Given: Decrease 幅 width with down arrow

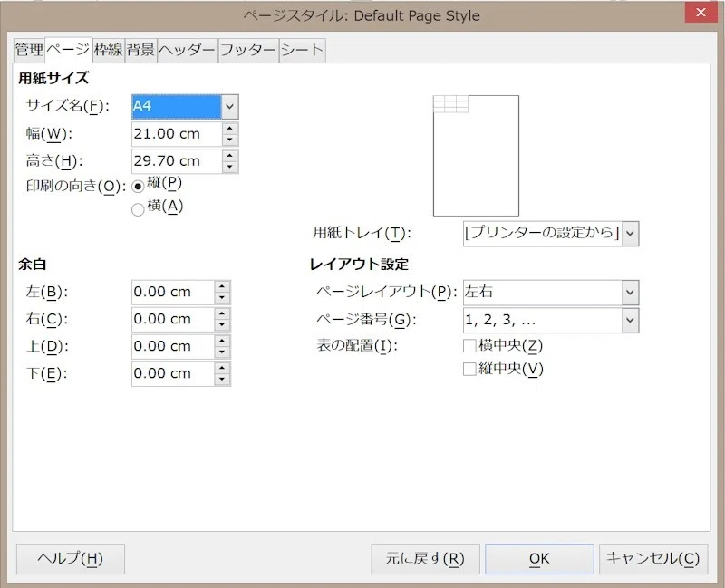Looking at the screenshot, I should [x=230, y=140].
